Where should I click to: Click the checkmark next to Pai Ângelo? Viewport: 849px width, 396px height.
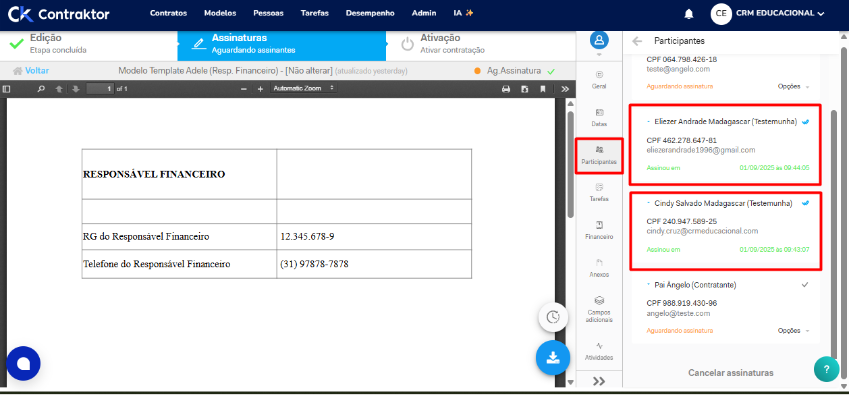pyautogui.click(x=805, y=284)
